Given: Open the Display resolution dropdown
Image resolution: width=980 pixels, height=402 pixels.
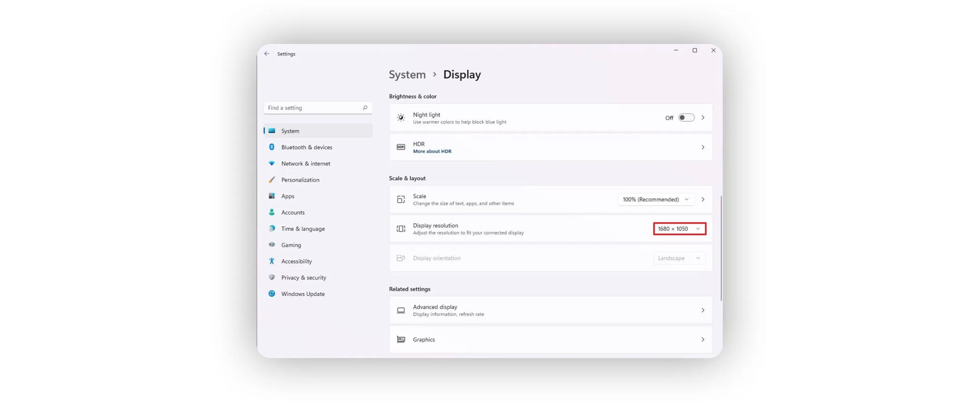Looking at the screenshot, I should pyautogui.click(x=679, y=229).
